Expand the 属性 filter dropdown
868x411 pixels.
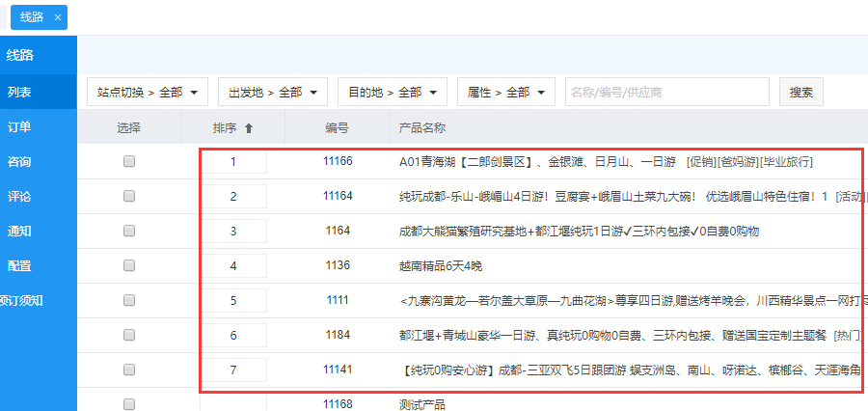pos(505,93)
